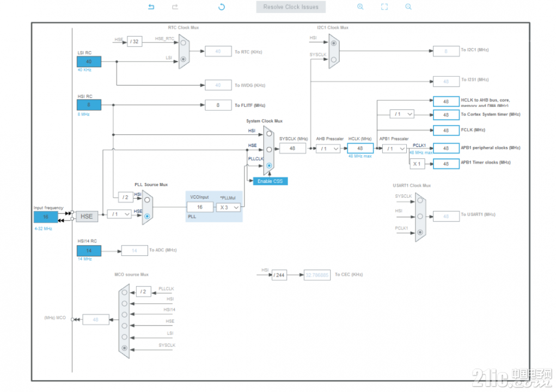Select HSI in the MCO source Mux
The image size is (556, 392).
pos(125,304)
